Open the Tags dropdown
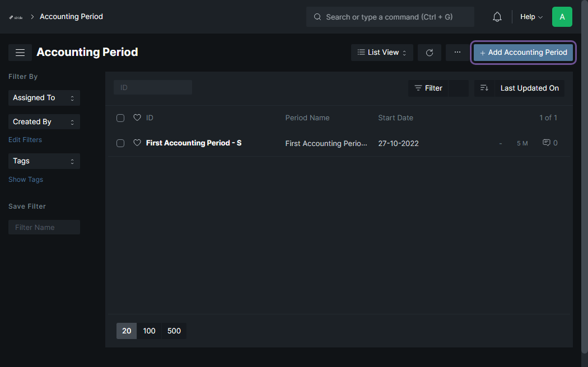Viewport: 588px width, 367px height. pyautogui.click(x=44, y=161)
